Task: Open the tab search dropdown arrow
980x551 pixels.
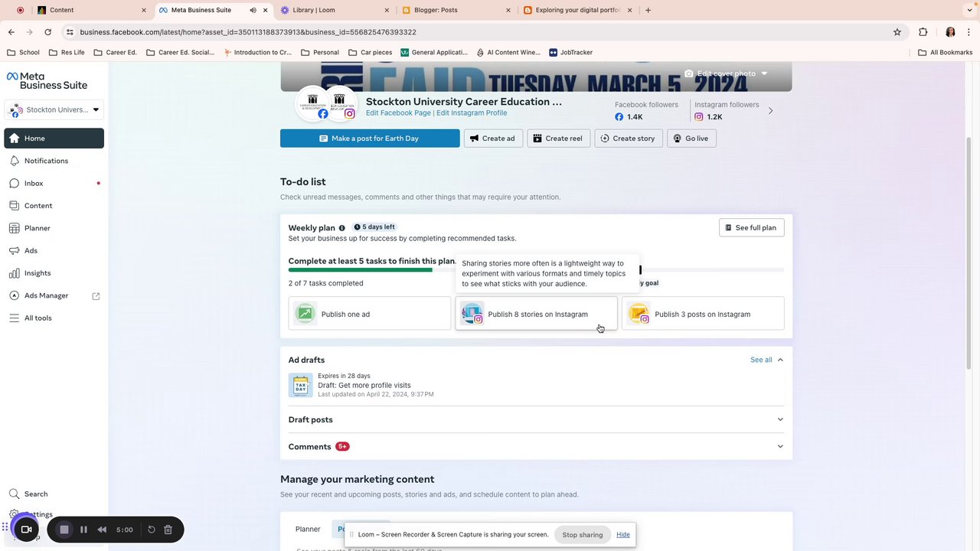Action: pyautogui.click(x=969, y=10)
